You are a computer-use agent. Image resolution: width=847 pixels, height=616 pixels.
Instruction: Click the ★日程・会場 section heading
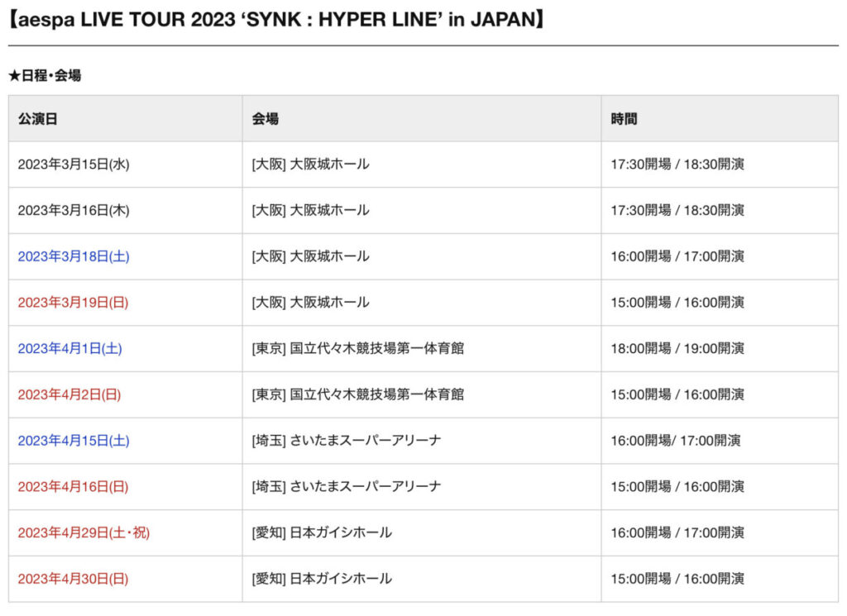pos(45,75)
